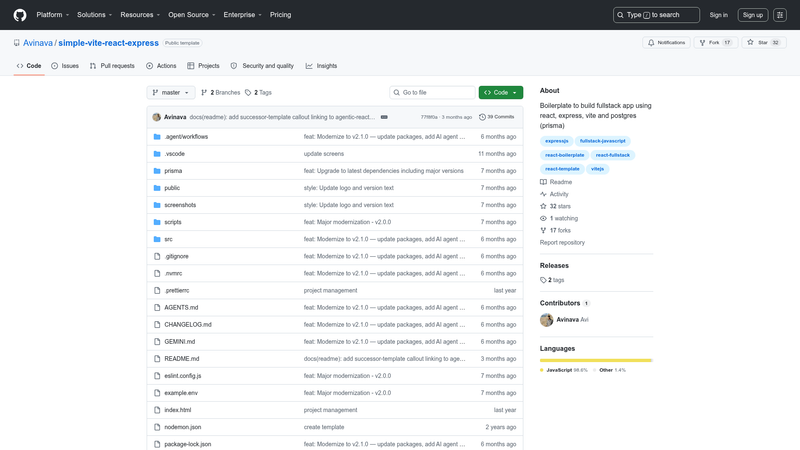800x450 pixels.
Task: Open the .gitignore file
Action: pyautogui.click(x=177, y=256)
